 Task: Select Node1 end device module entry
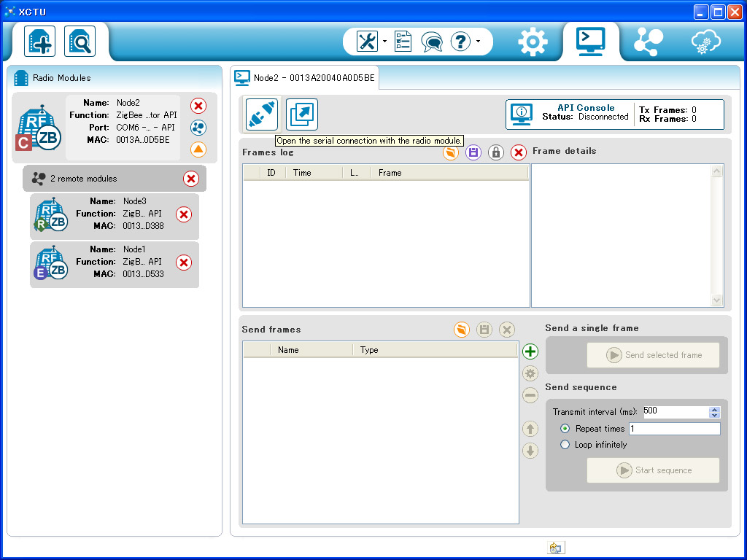tap(115, 264)
